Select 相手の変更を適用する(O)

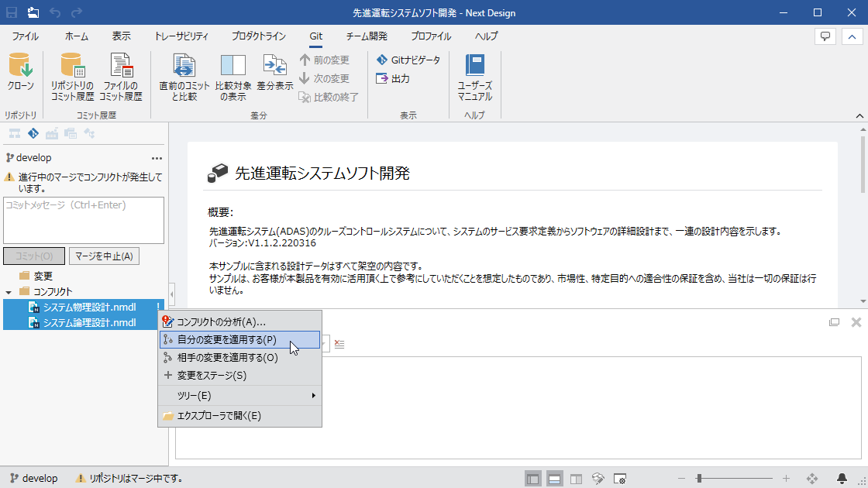point(239,357)
